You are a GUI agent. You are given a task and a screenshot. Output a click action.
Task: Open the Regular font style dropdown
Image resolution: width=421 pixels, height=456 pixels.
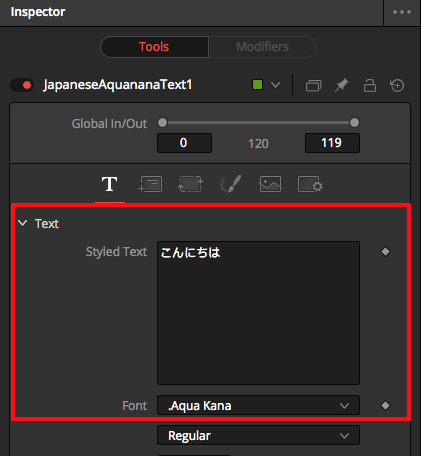258,435
